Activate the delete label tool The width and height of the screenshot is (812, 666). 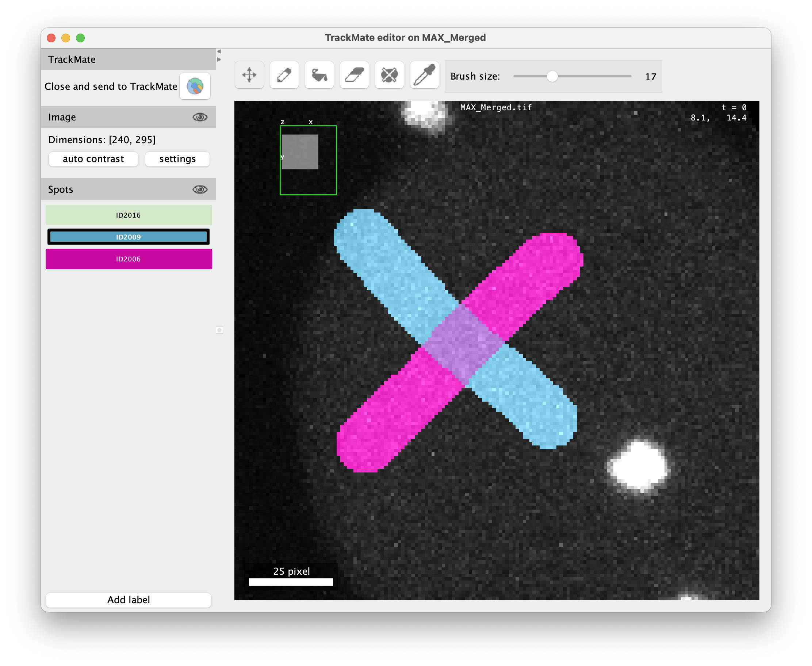pos(389,75)
